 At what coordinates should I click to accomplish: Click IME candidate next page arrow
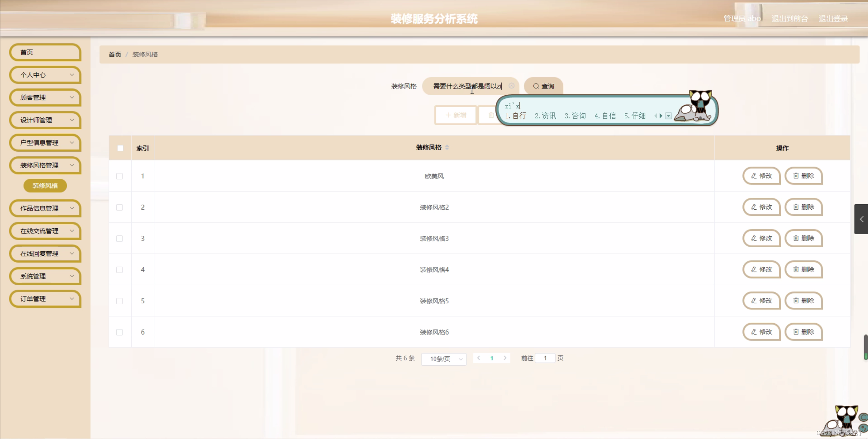(661, 116)
